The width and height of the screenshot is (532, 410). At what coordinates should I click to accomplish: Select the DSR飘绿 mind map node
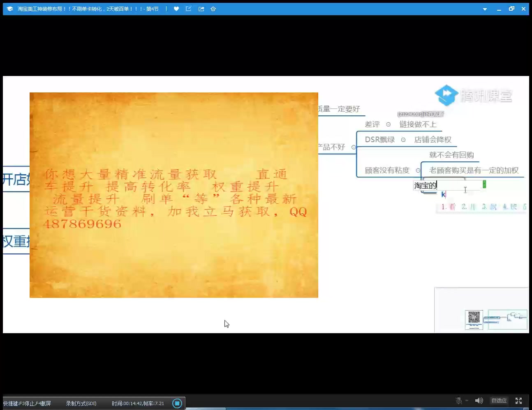point(380,140)
